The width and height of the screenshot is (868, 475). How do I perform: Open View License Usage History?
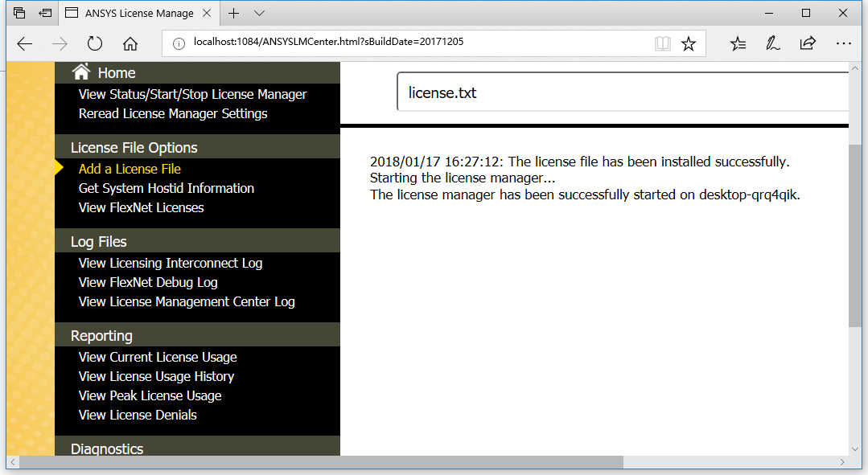pos(156,377)
